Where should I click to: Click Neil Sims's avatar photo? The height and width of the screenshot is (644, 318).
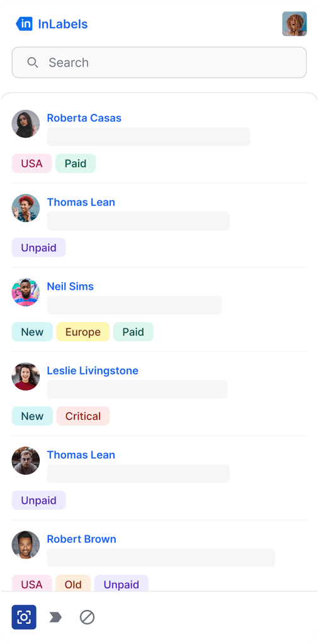[x=26, y=292]
